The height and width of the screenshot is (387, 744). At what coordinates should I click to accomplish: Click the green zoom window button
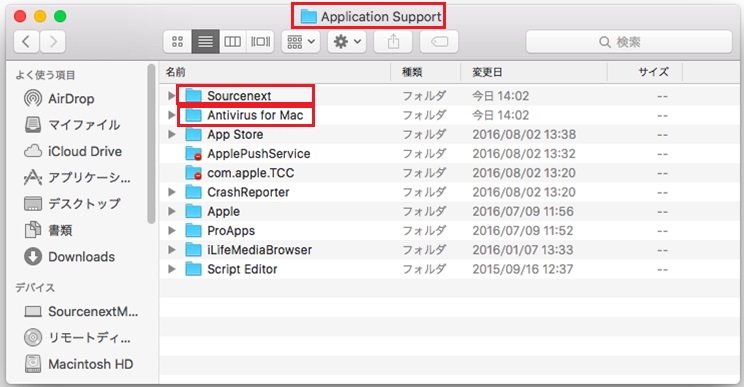tap(60, 17)
